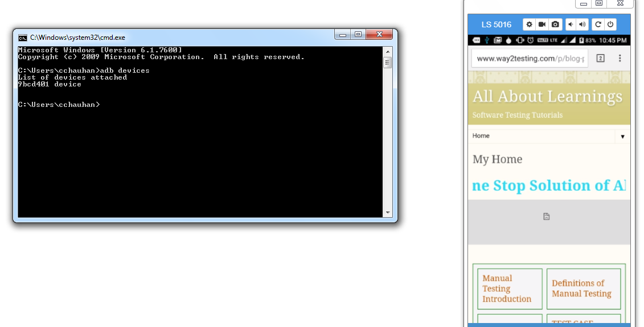The width and height of the screenshot is (644, 327).
Task: Raise device volume with volume up icon
Action: click(583, 24)
